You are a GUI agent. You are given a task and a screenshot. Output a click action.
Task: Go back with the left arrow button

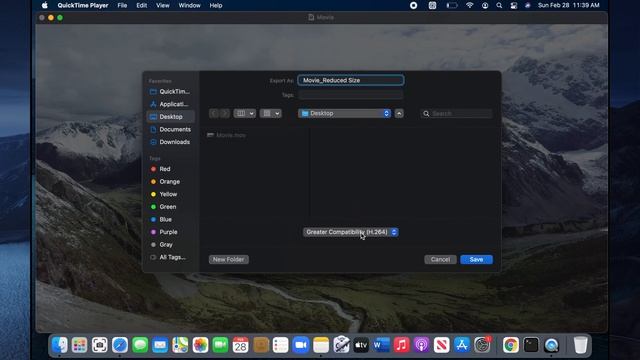(x=214, y=113)
